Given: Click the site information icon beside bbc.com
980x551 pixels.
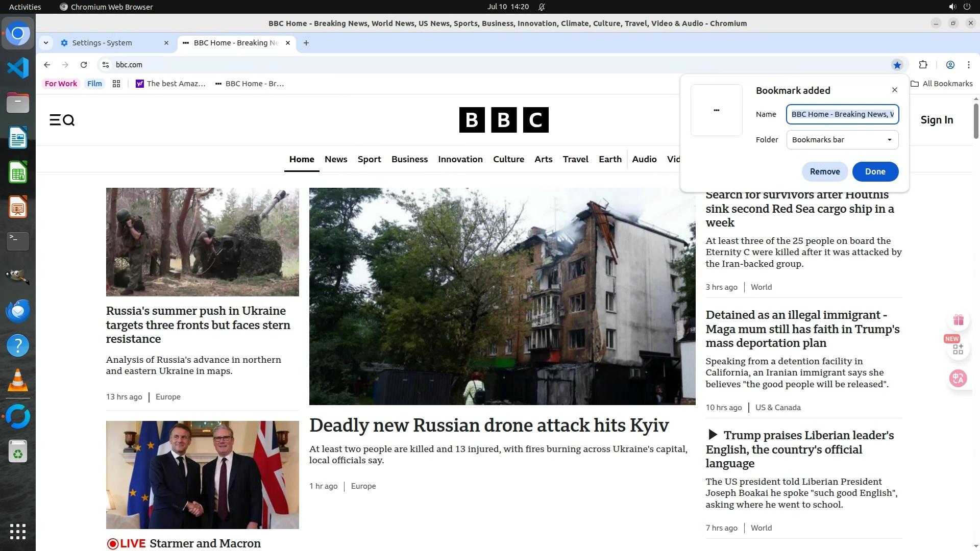Looking at the screenshot, I should click(106, 65).
